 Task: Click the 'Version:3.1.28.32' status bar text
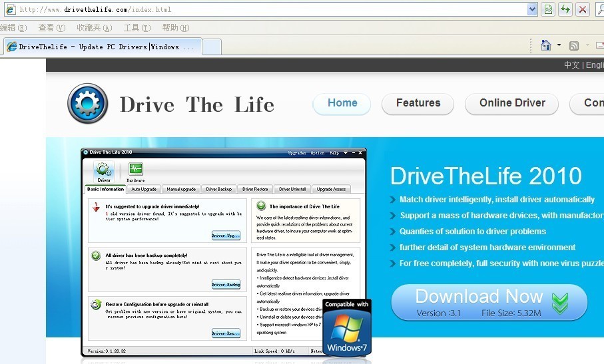[x=107, y=351]
